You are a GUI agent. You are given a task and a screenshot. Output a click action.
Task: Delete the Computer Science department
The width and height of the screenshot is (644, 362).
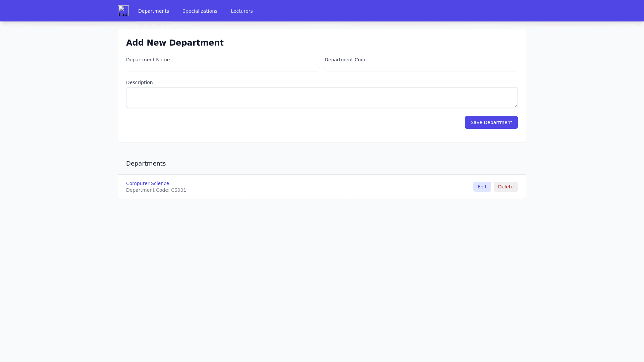coord(505,187)
